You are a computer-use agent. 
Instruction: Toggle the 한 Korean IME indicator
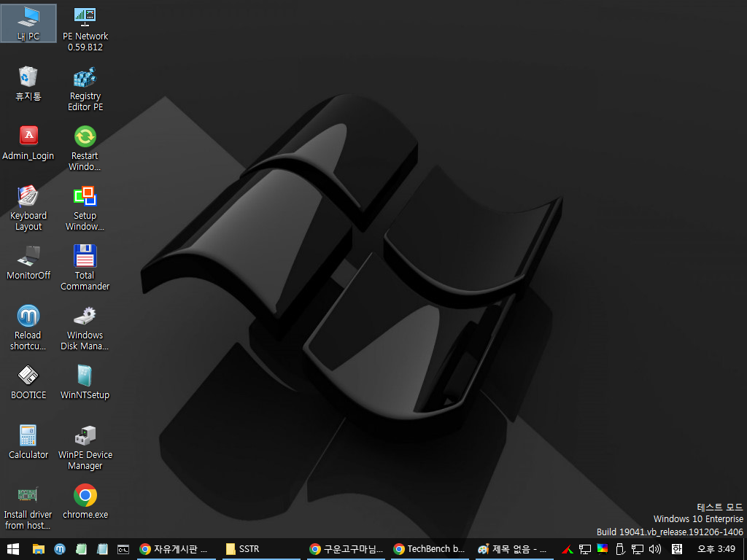677,549
